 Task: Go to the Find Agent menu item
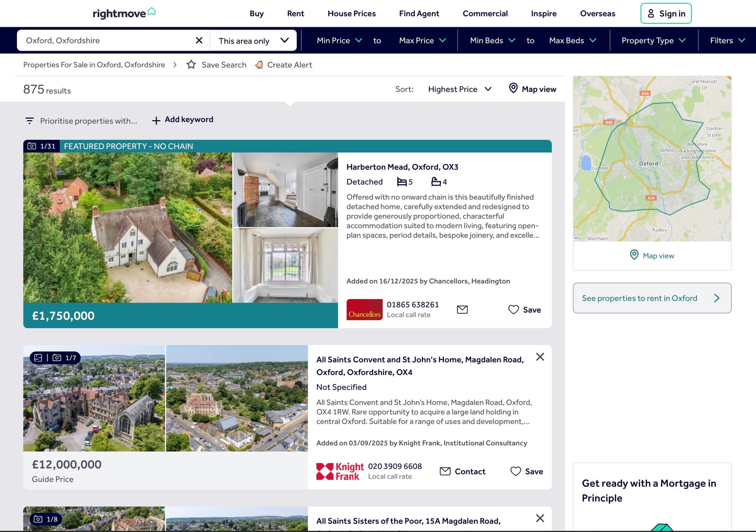click(419, 14)
